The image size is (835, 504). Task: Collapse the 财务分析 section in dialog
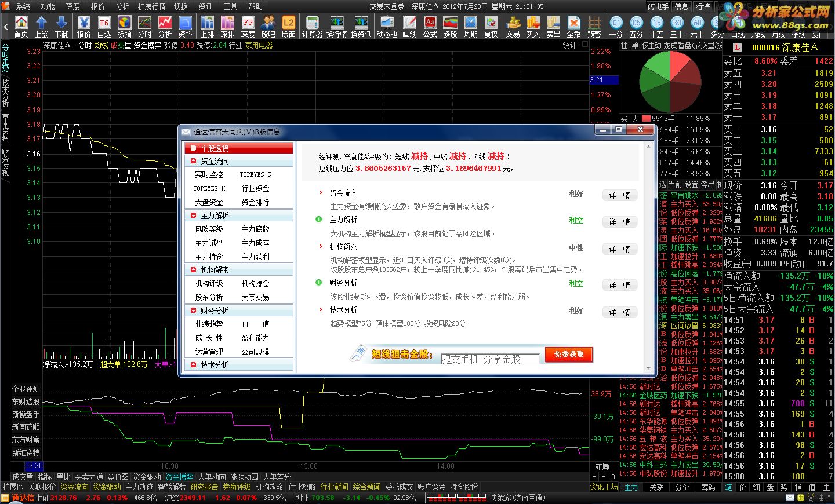[239, 311]
